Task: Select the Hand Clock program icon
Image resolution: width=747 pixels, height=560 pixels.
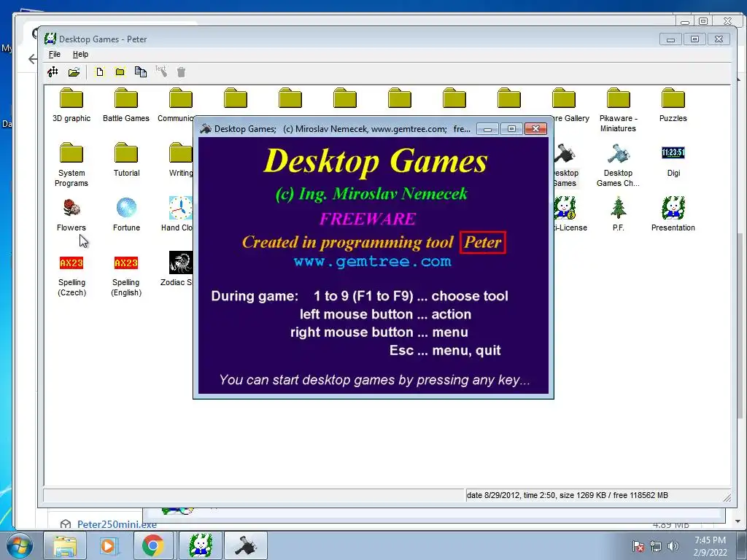Action: coord(181,208)
